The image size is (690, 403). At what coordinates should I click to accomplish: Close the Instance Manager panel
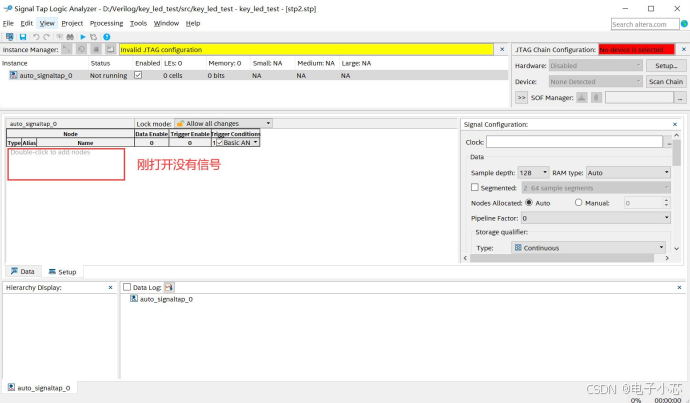tap(502, 49)
